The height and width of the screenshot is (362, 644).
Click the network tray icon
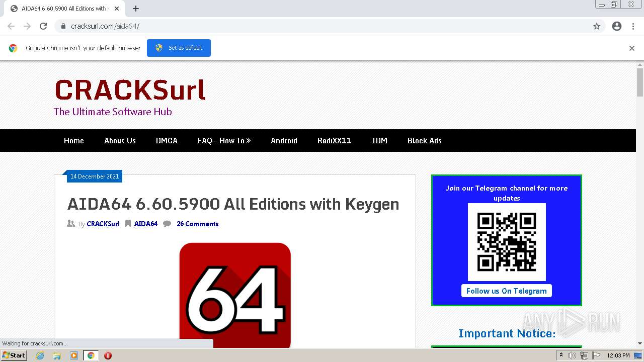pos(584,355)
